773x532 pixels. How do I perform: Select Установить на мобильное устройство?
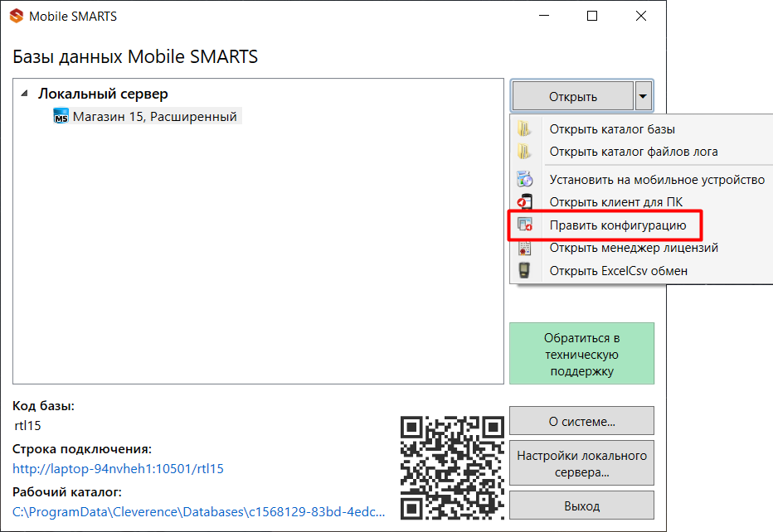tap(641, 179)
